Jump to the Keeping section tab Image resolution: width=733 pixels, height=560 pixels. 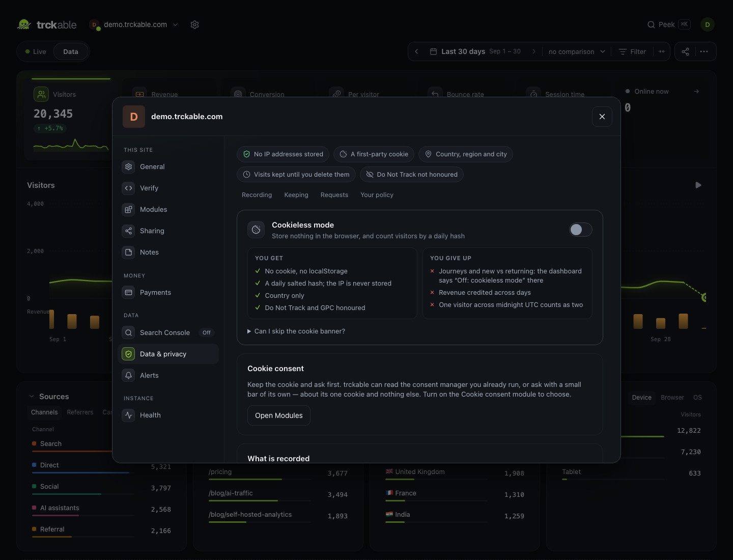[x=296, y=195]
